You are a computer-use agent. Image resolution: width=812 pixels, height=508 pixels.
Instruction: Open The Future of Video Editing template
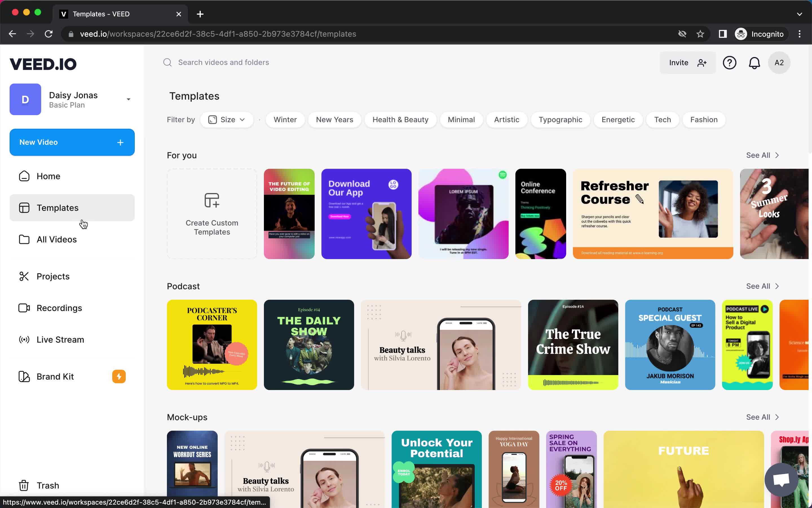point(289,214)
